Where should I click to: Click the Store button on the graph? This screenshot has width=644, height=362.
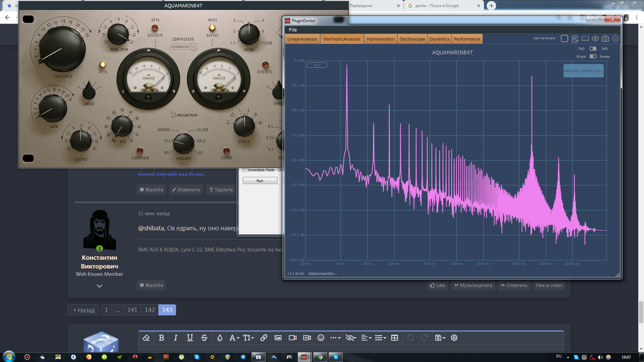(317, 65)
